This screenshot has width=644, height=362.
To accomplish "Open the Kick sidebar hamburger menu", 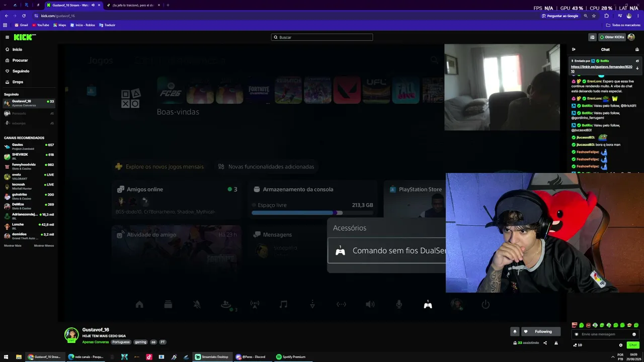I will click(x=7, y=37).
